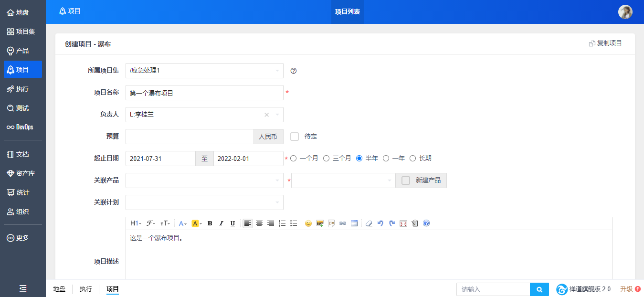The image size is (644, 297).
Task: Open user avatar menu
Action: tap(625, 12)
